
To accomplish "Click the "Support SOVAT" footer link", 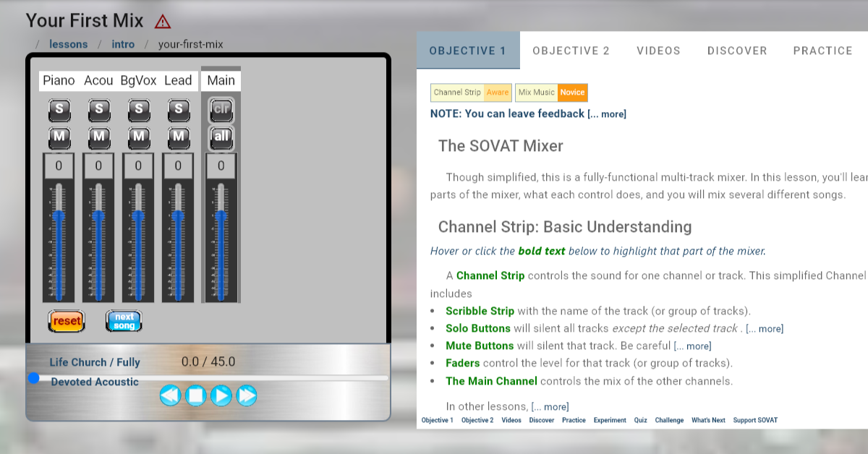I will point(755,420).
